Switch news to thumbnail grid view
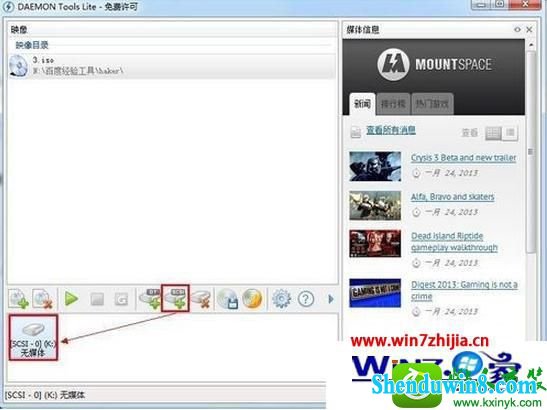The height and width of the screenshot is (410, 547). point(494,133)
